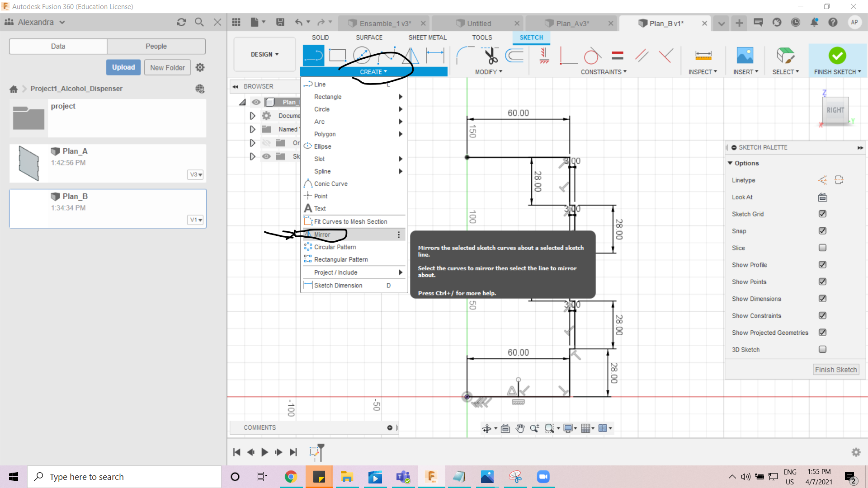This screenshot has height=488, width=868.
Task: Toggle the Show Dimensions checkbox
Action: pos(822,299)
